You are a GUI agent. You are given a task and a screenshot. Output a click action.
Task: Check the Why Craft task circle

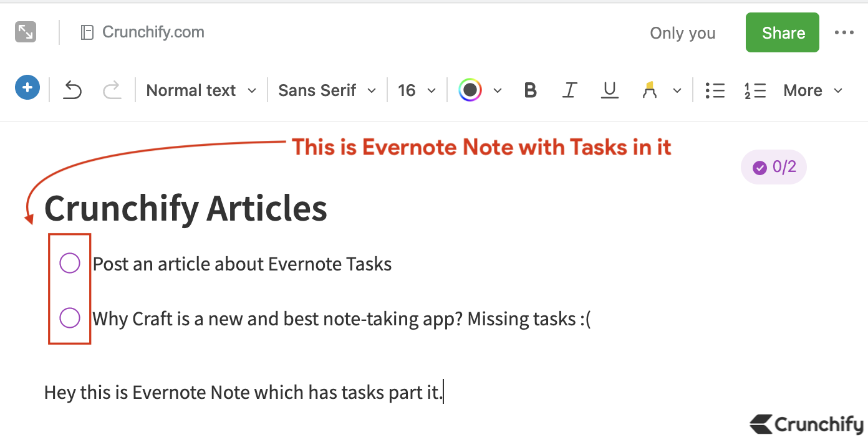point(70,318)
